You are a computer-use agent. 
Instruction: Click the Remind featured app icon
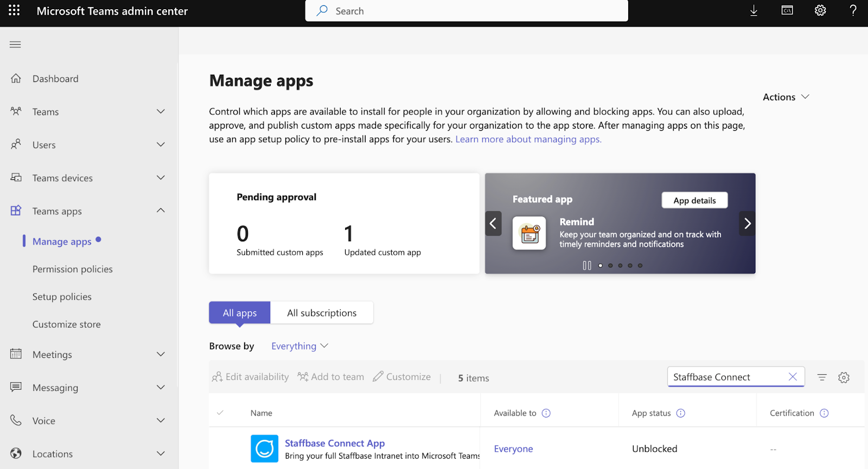529,233
